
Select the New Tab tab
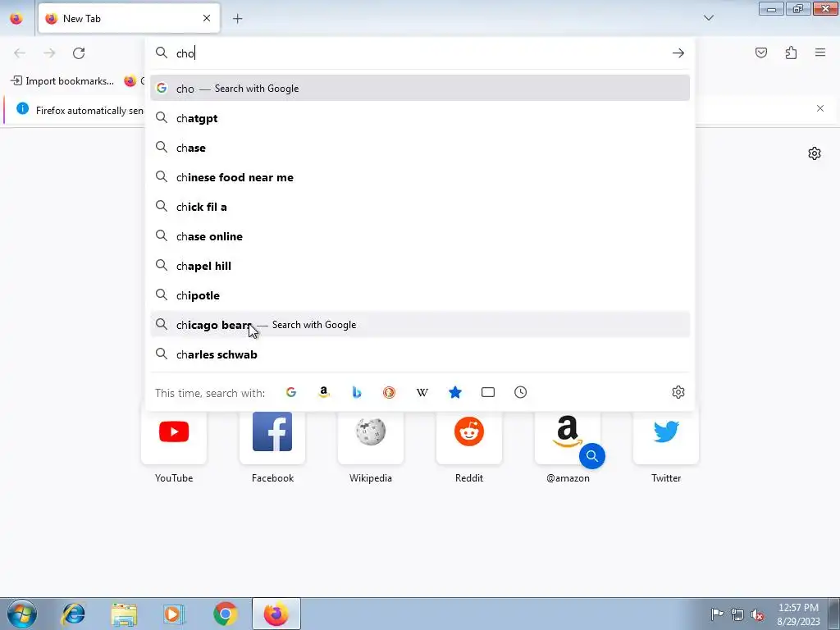(x=129, y=18)
